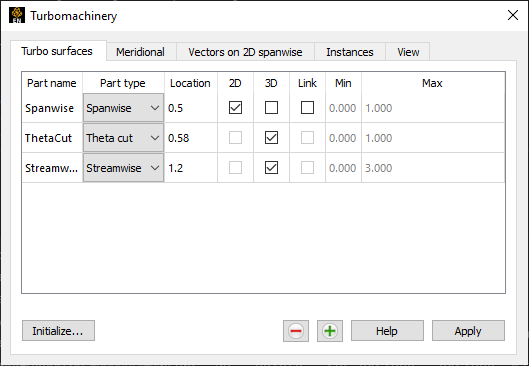Toggle the Link checkbox for Spanwise row
Viewport: 529px width, 366px height.
[307, 108]
